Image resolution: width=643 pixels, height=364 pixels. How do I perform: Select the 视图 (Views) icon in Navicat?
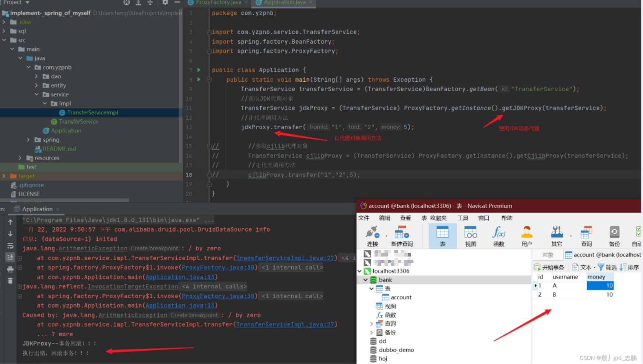(x=471, y=236)
